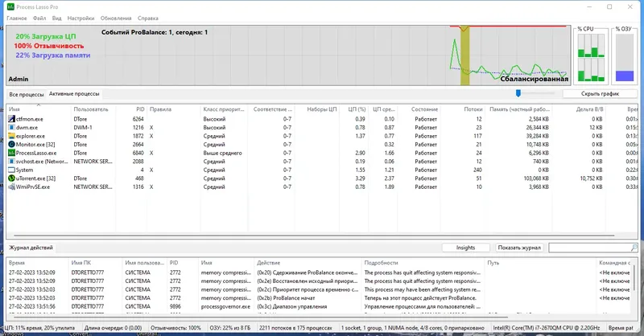Viewport: 644px width, 336px height.
Task: Click the Наборы ЦП column header
Action: 321,109
